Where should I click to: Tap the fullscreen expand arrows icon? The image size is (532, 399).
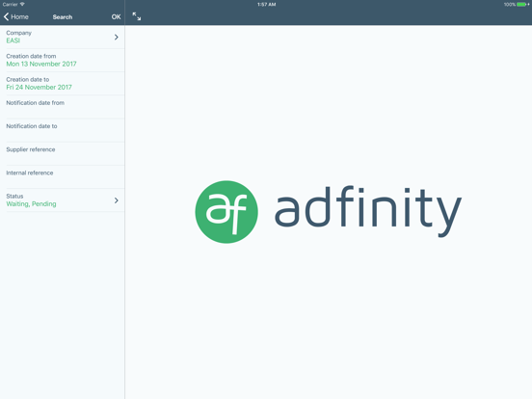[x=137, y=16]
